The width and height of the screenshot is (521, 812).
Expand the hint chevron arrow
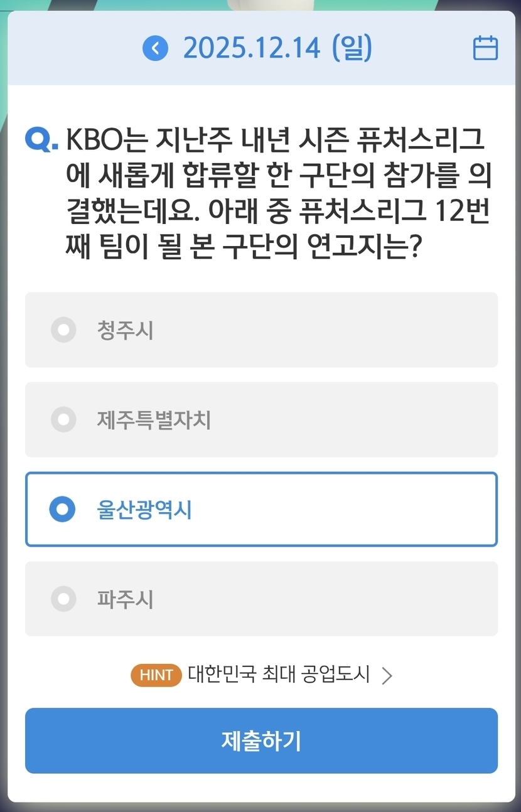coord(387,676)
